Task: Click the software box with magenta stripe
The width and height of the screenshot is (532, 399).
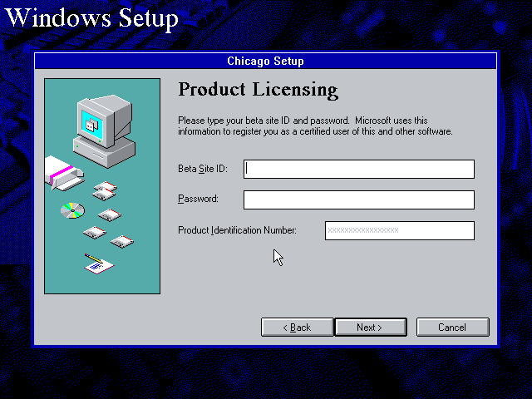Action: [x=64, y=174]
